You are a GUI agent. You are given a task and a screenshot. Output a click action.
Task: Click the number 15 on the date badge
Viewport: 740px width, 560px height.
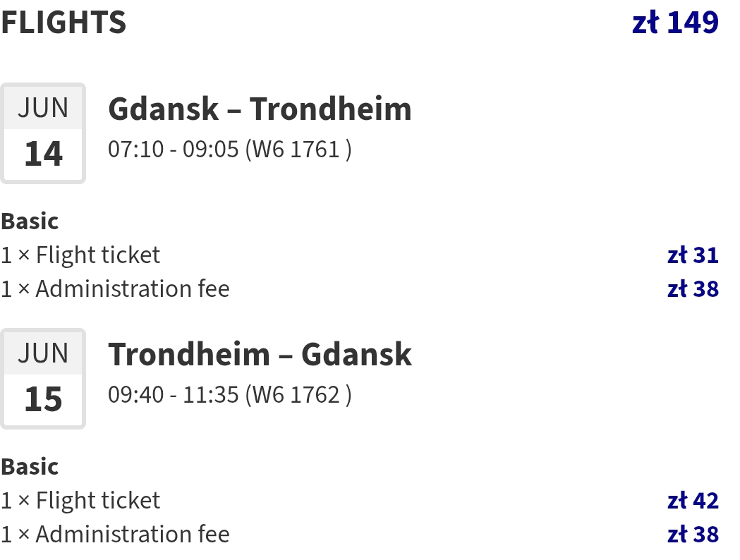click(43, 399)
